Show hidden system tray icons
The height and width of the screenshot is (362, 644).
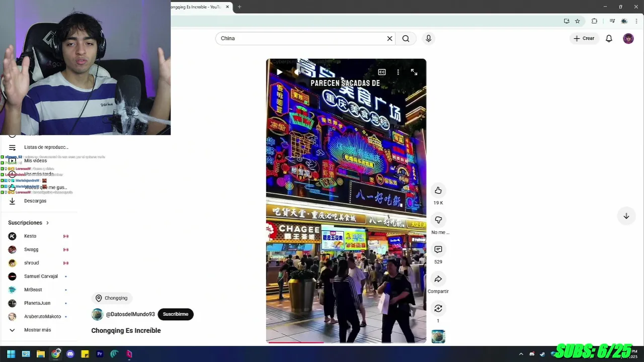pos(521,354)
